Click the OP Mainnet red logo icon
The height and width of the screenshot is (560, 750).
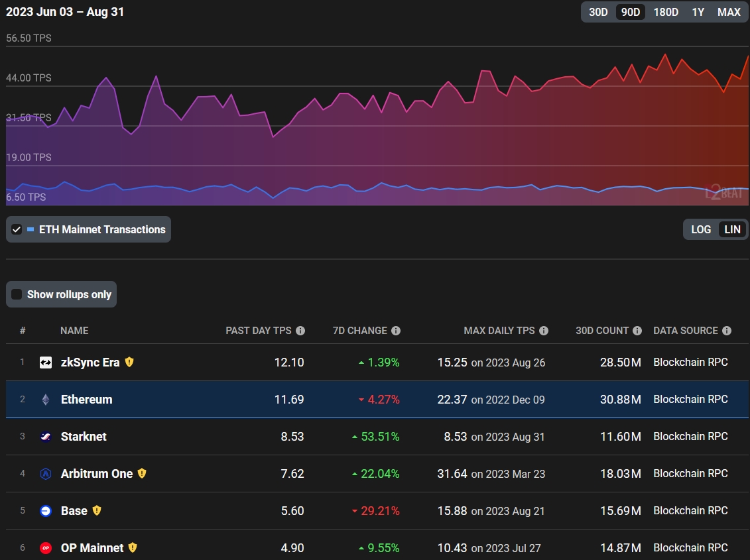pos(46,548)
